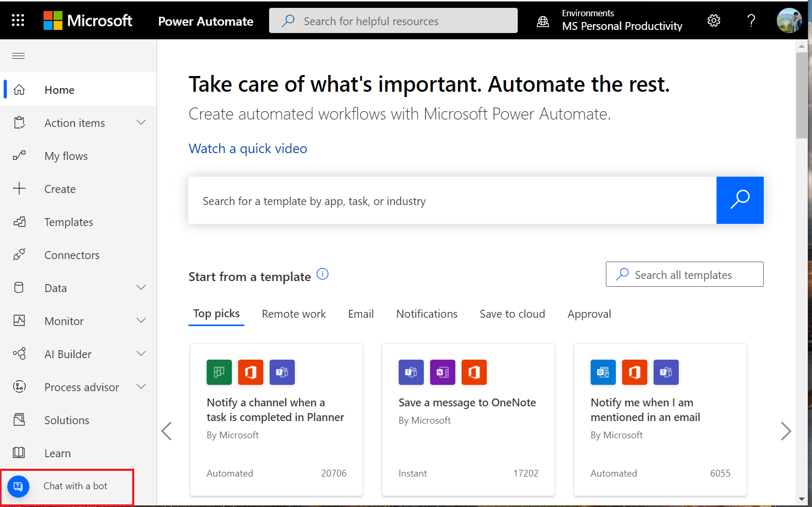Expand the AI Builder chevron
The image size is (812, 507).
pos(141,353)
